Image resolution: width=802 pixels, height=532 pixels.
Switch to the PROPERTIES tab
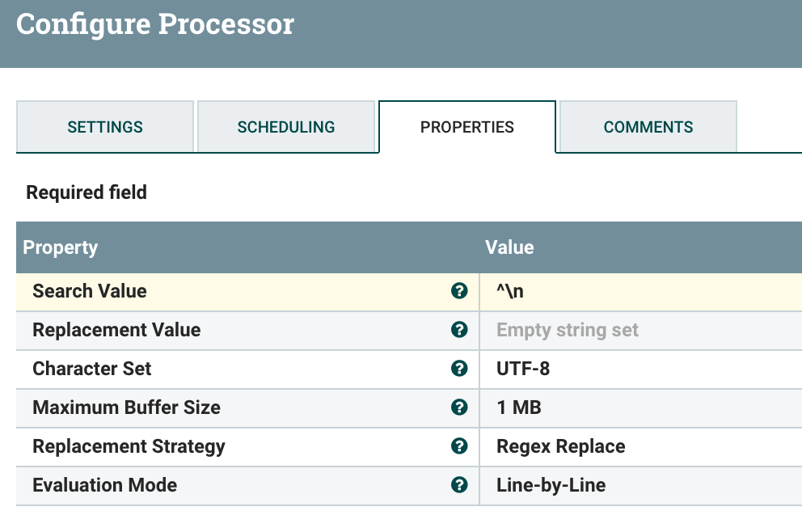point(467,127)
